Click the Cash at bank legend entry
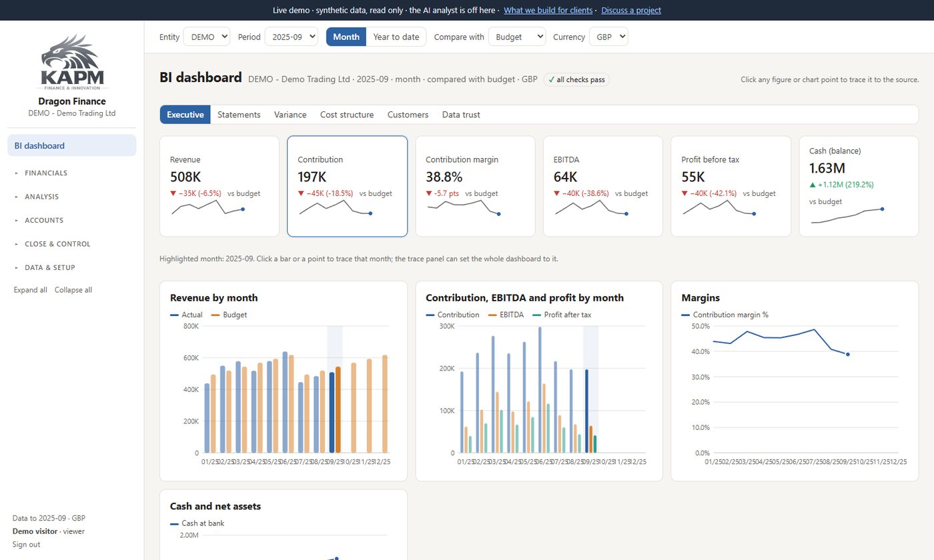This screenshot has width=934, height=560. pyautogui.click(x=197, y=523)
